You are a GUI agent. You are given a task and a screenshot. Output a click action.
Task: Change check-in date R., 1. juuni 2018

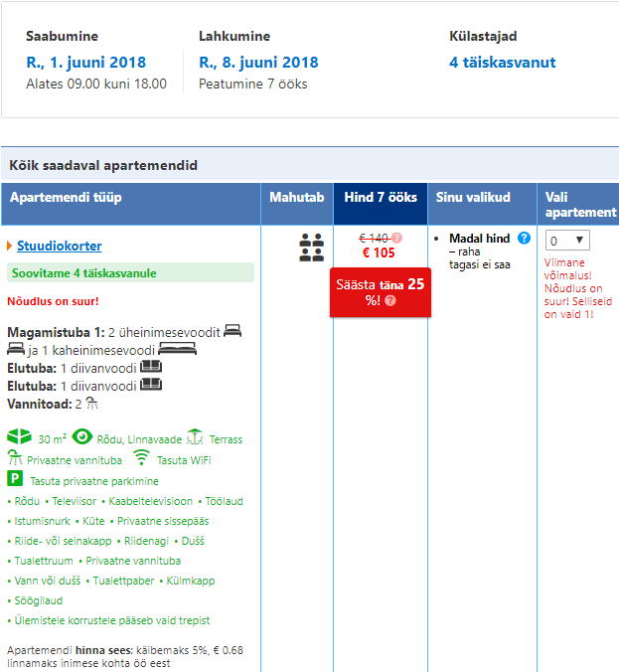(x=86, y=63)
